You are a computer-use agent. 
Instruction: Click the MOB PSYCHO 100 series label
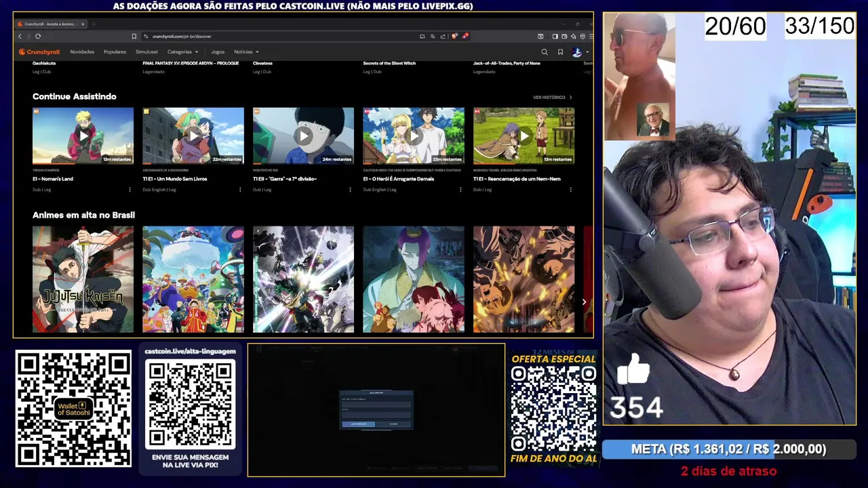pyautogui.click(x=266, y=170)
